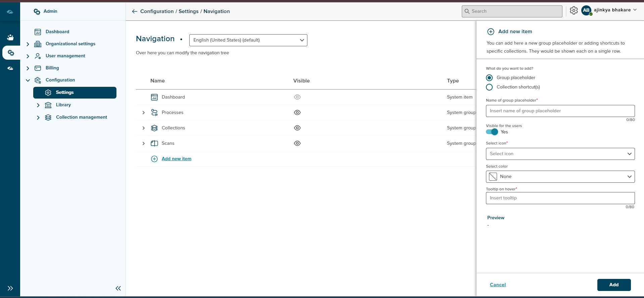
Task: Toggle the Visible for the users switch
Action: [x=492, y=132]
